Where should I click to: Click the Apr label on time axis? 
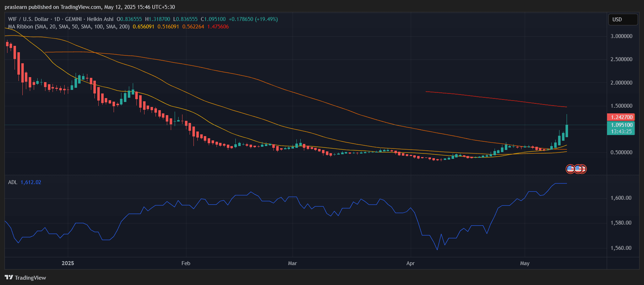(x=410, y=263)
